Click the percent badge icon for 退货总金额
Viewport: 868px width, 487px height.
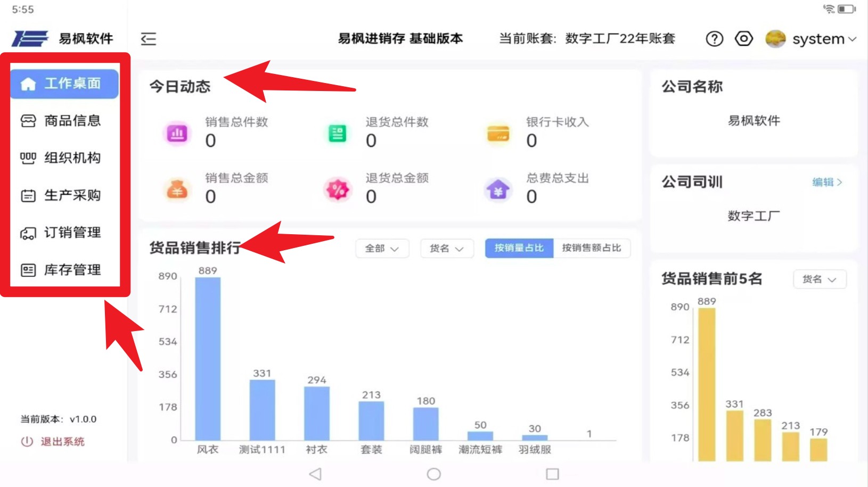click(x=338, y=189)
